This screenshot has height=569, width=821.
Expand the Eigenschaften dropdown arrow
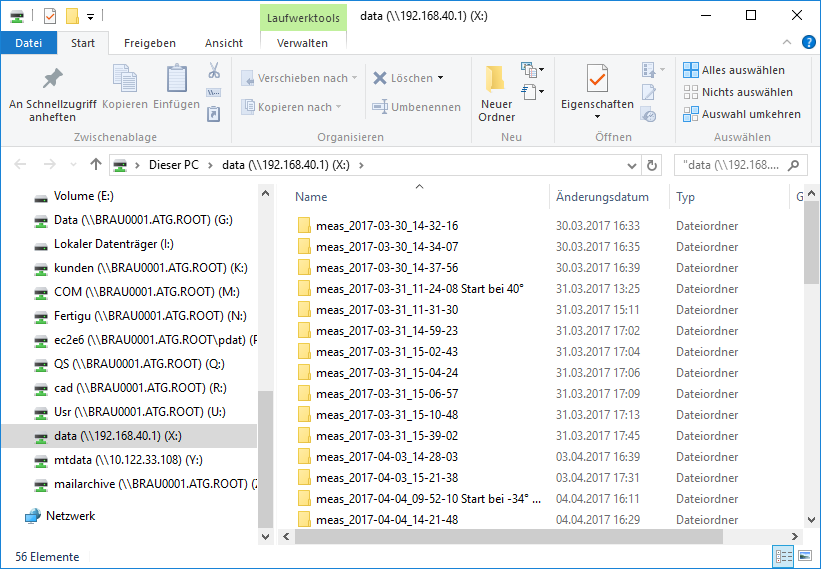[x=597, y=117]
